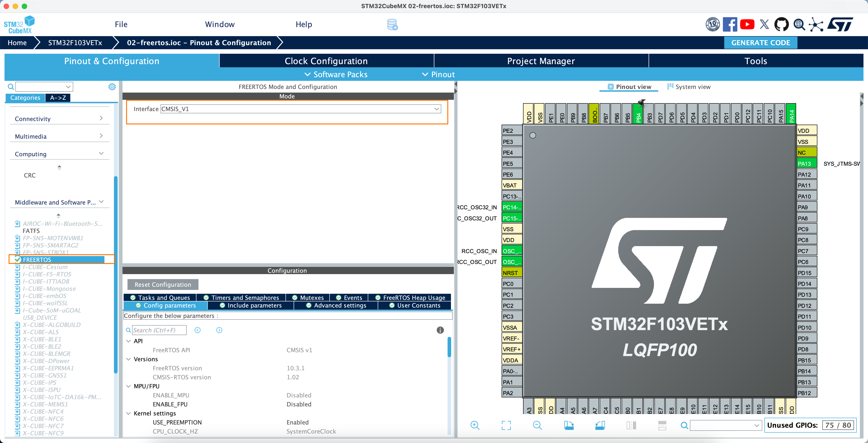The height and width of the screenshot is (443, 868).
Task: Click the parameter info icon
Action: (440, 330)
